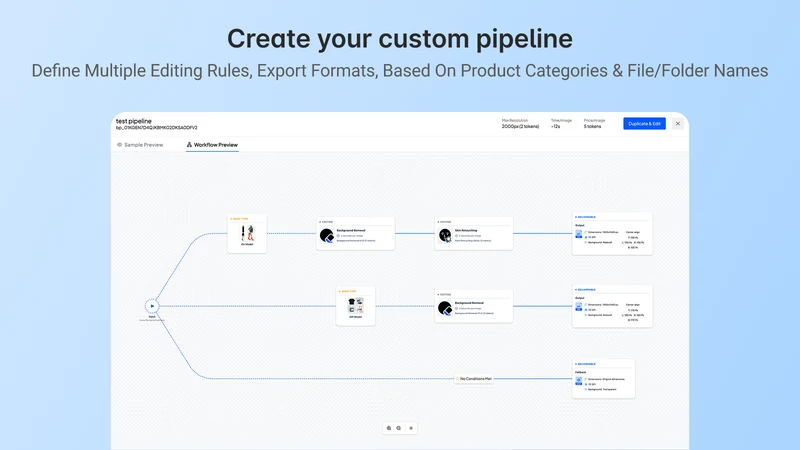Click the Background Removal icon in the top row

327,235
